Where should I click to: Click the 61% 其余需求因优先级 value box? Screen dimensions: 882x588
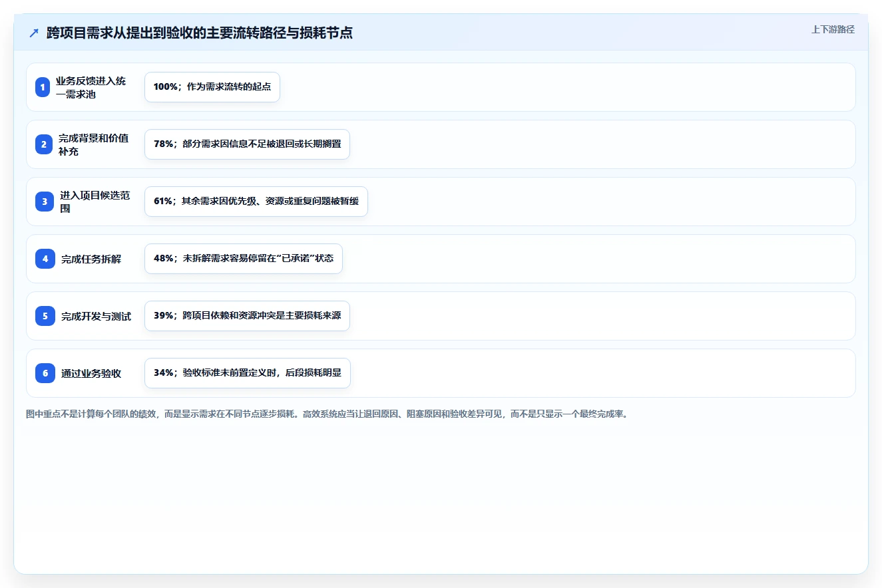[256, 202]
